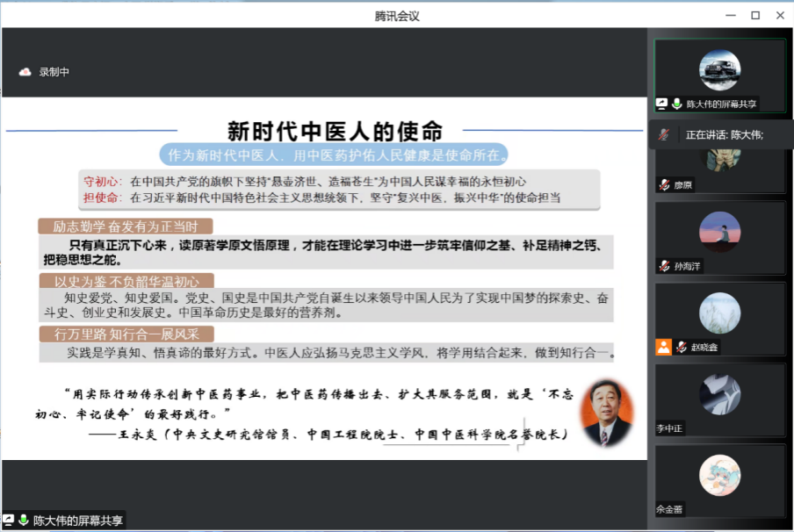The width and height of the screenshot is (794, 532).
Task: Click the muted mic icon next to 孙海洋
Action: [665, 266]
